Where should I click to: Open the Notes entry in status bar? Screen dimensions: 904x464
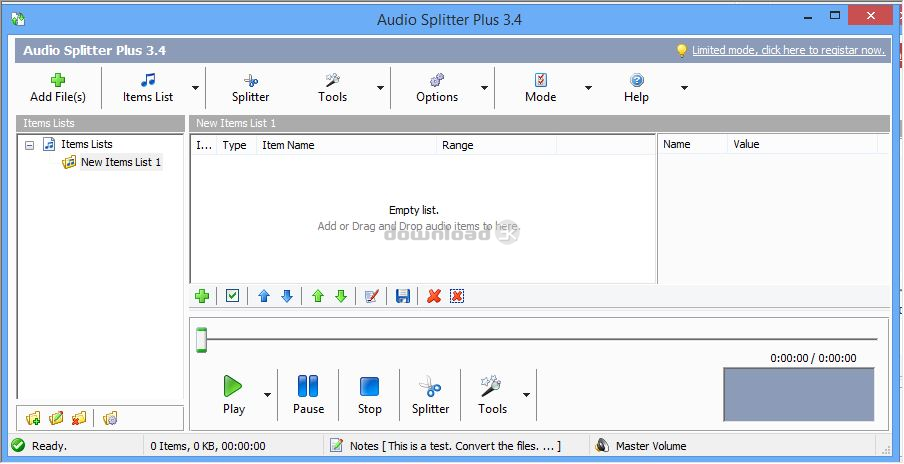click(x=445, y=446)
